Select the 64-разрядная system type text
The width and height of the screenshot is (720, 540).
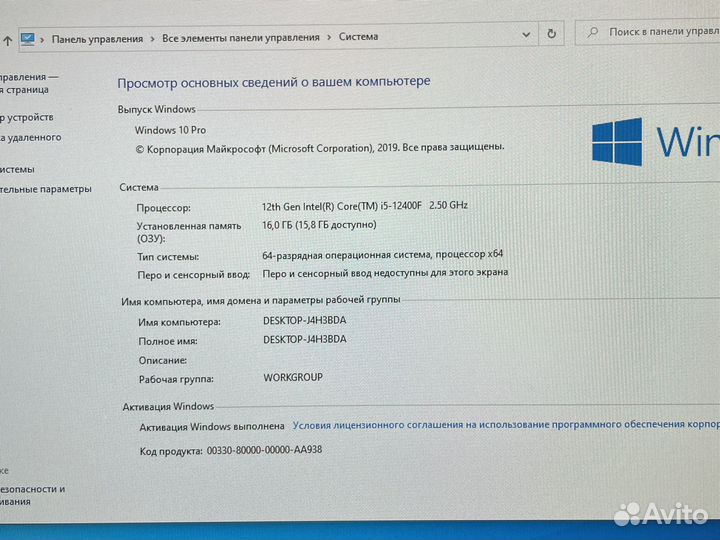click(x=382, y=254)
